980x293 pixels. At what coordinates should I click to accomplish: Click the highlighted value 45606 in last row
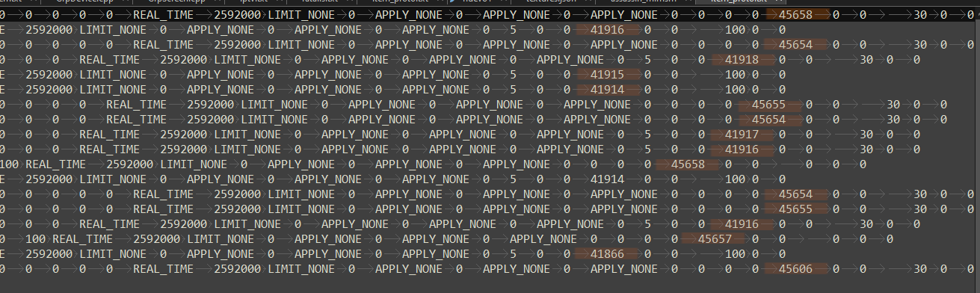coord(795,268)
